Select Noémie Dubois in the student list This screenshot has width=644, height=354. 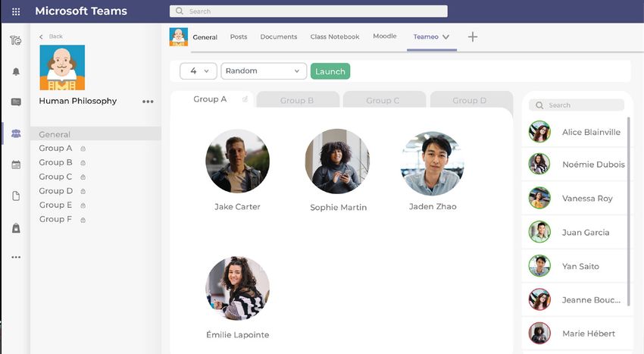pyautogui.click(x=577, y=164)
